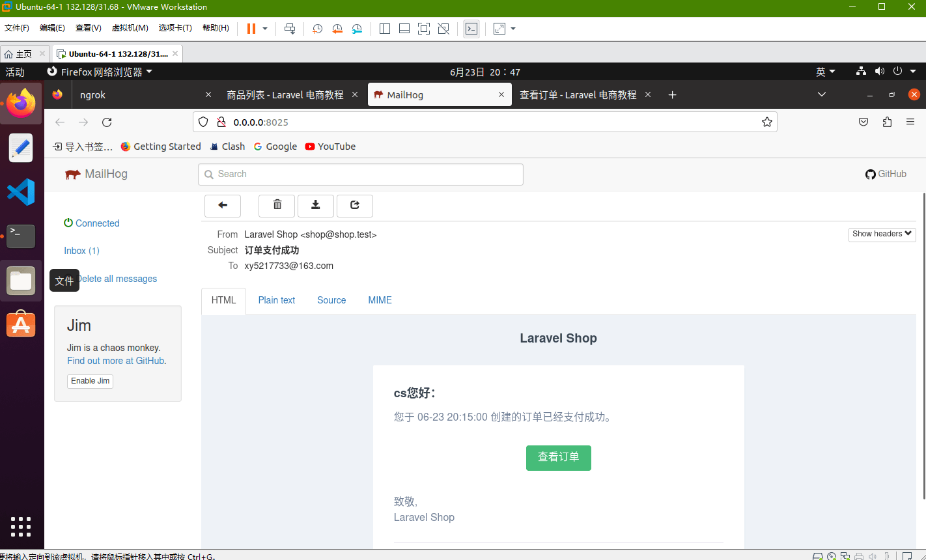The width and height of the screenshot is (926, 560).
Task: Release this message with the share arrow button
Action: click(x=355, y=206)
